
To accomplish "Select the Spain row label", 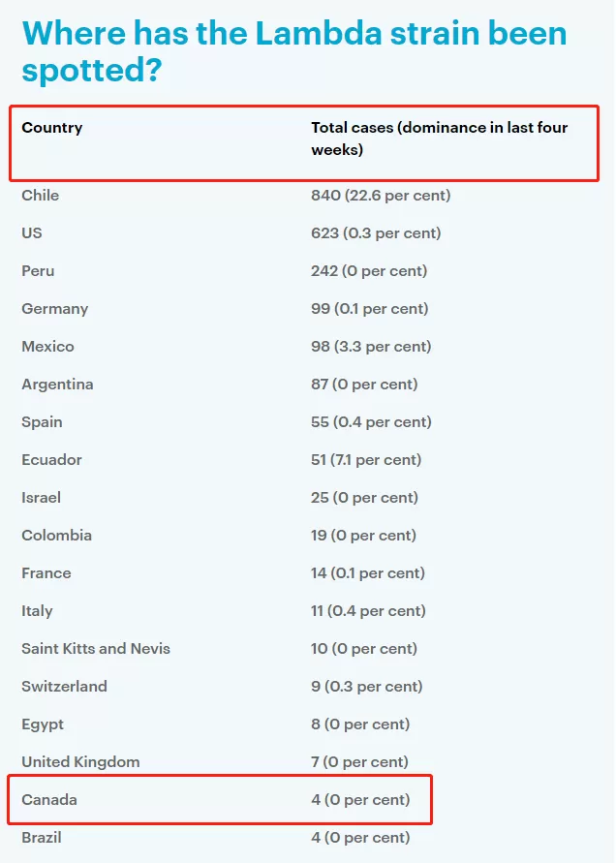I will (42, 422).
